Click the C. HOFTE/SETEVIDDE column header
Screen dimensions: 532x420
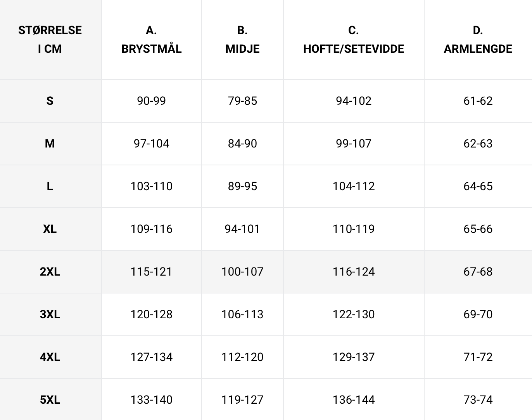(x=354, y=40)
